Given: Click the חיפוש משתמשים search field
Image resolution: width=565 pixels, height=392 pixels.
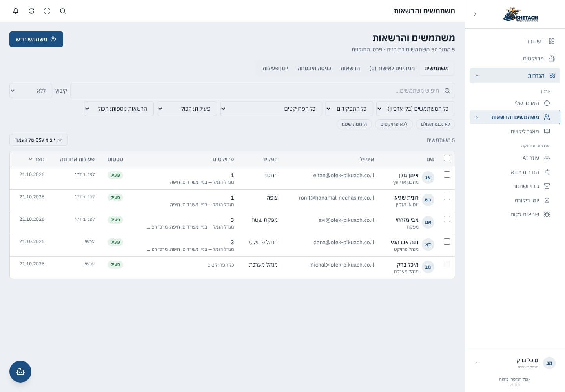Looking at the screenshot, I should pos(262,91).
